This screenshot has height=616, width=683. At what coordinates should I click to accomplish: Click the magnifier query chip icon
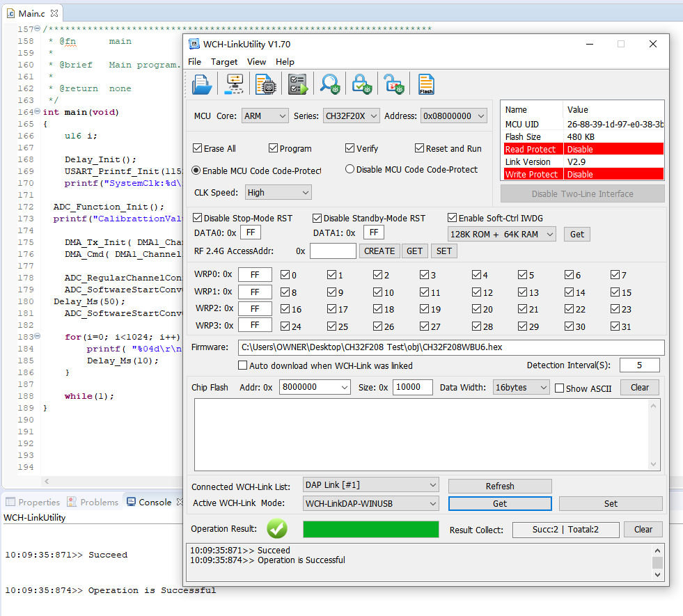click(329, 84)
